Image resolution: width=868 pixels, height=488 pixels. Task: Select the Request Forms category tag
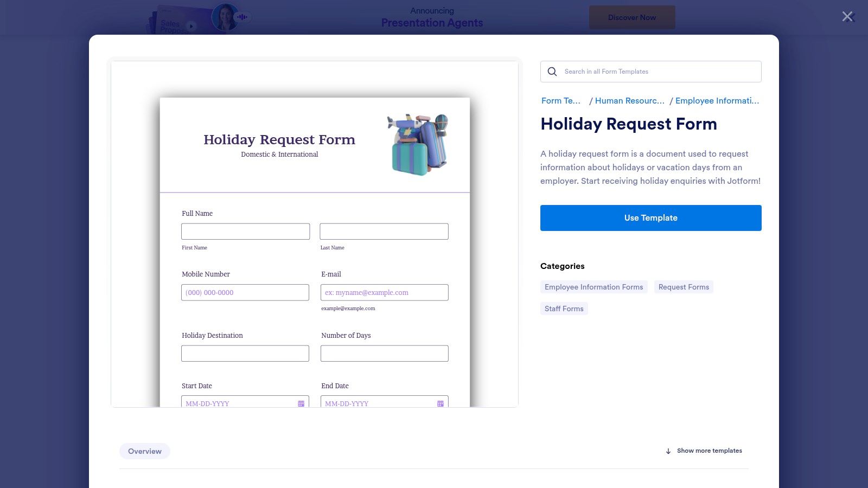click(684, 287)
